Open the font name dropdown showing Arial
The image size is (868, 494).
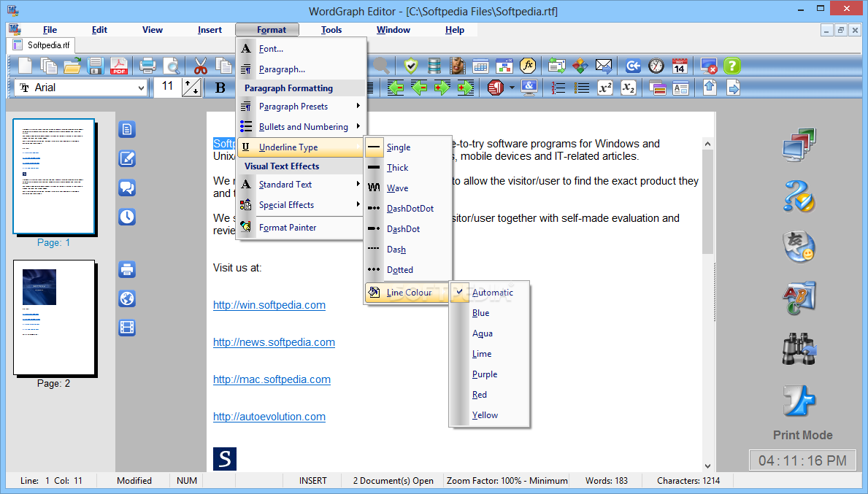click(82, 88)
